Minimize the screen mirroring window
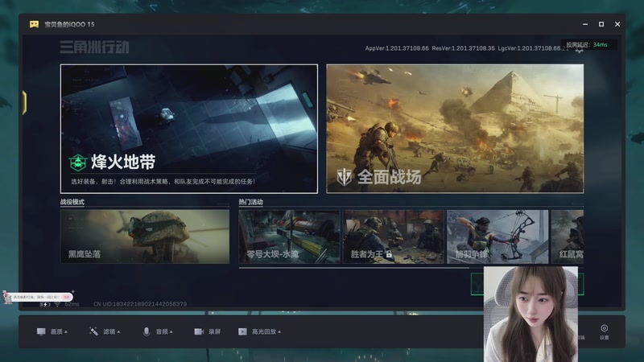The width and height of the screenshot is (644, 362). 585,24
